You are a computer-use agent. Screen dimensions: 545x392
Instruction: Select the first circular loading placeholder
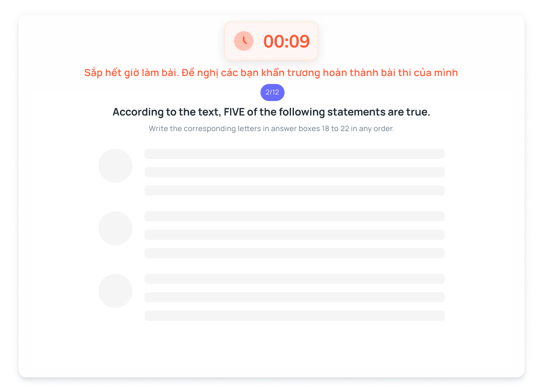pos(116,166)
